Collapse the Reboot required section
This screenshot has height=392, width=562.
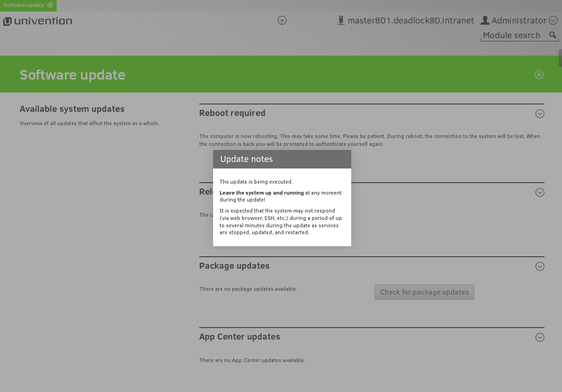tap(540, 114)
